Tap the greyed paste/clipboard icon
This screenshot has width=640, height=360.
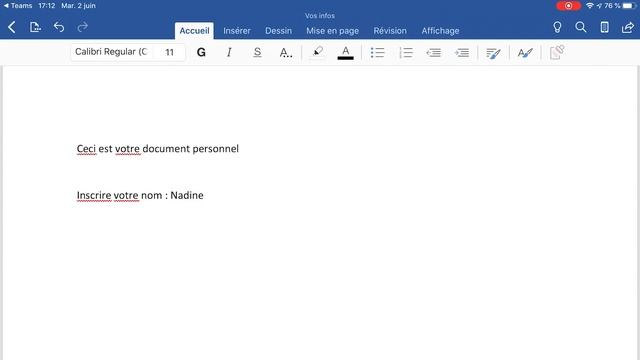tap(557, 52)
